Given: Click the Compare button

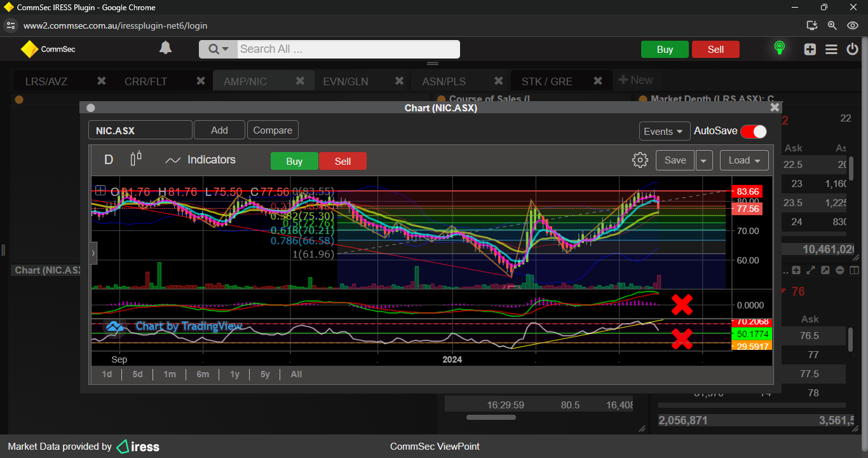Looking at the screenshot, I should [x=273, y=130].
